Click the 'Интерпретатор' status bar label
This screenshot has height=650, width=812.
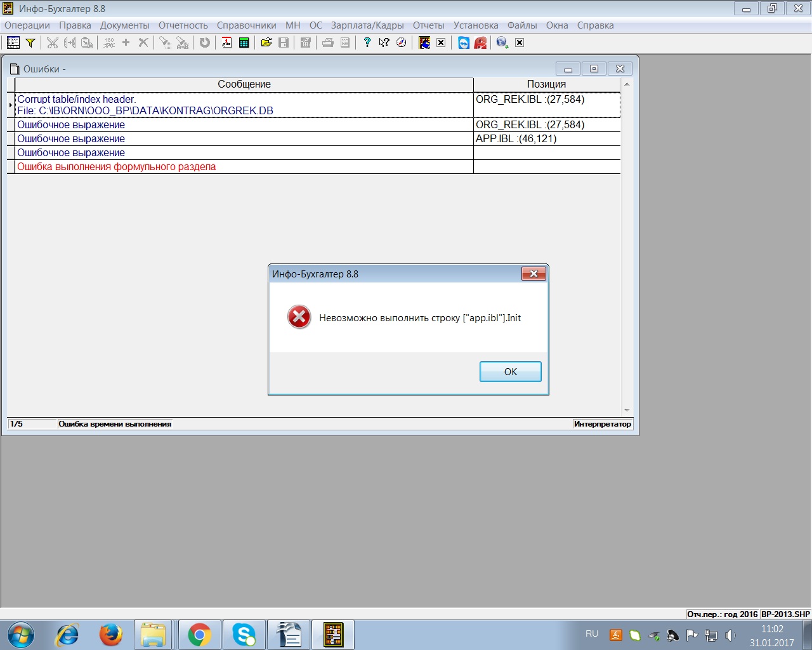click(x=603, y=424)
